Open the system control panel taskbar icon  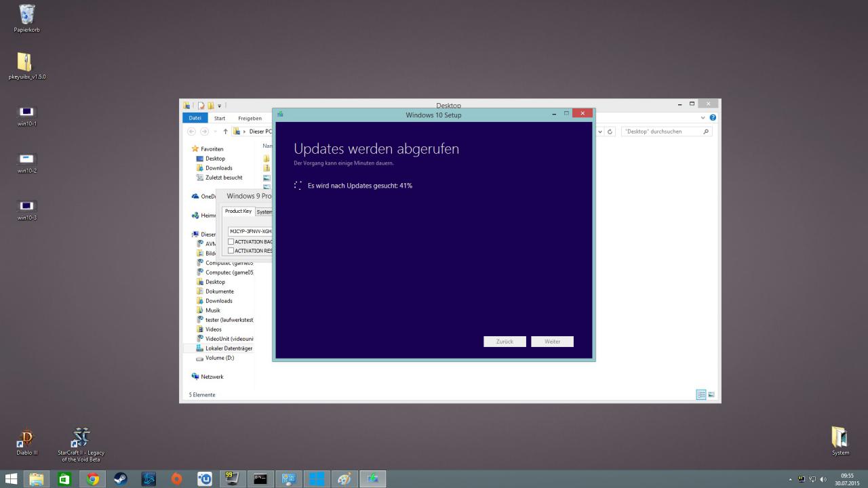pos(288,479)
